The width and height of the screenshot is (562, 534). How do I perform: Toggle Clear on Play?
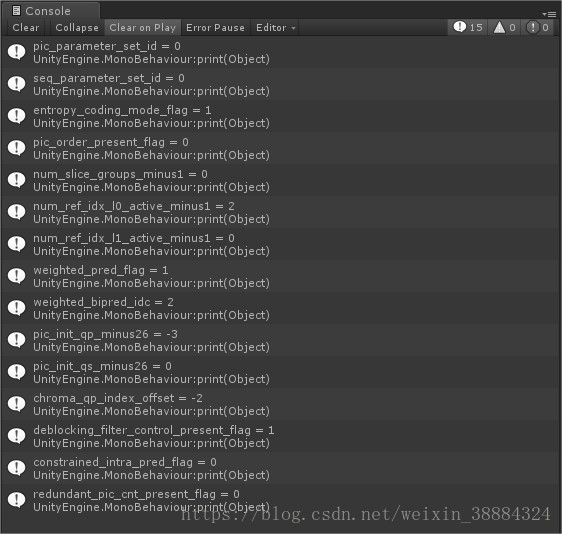coord(143,28)
